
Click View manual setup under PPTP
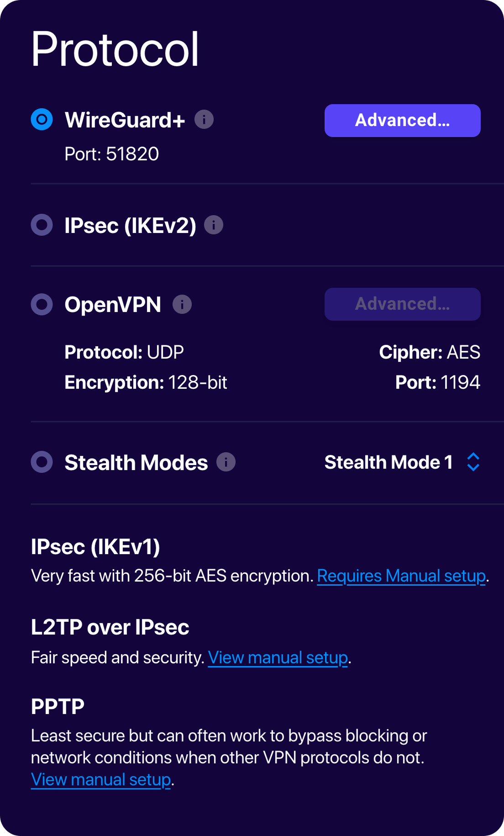[100, 779]
